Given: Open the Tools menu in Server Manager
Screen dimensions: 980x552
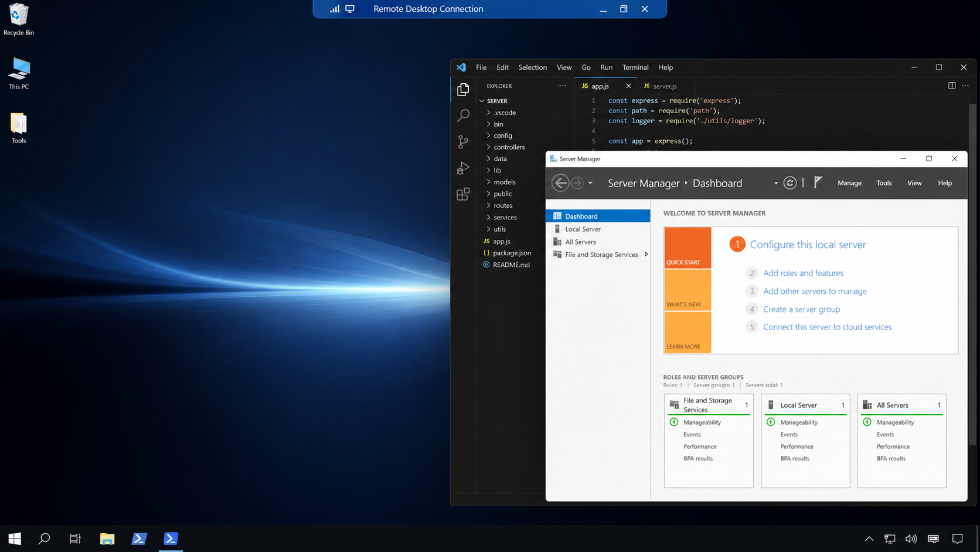Looking at the screenshot, I should coord(884,183).
